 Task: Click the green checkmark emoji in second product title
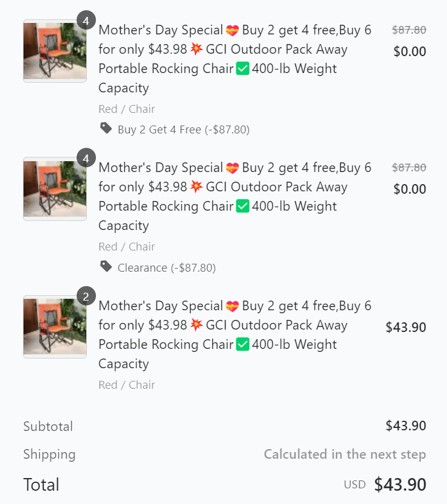(243, 206)
